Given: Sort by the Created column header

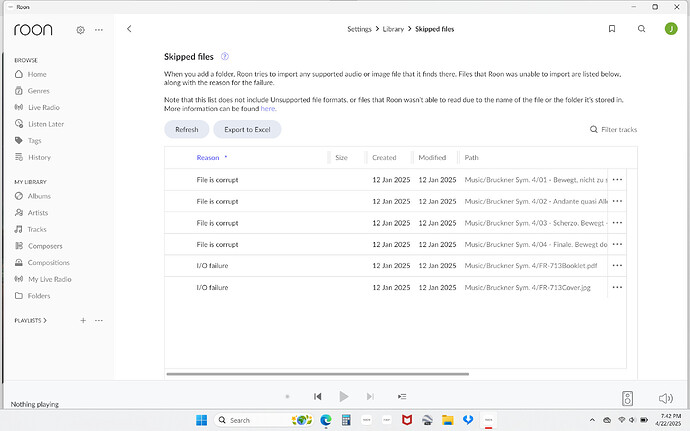Looking at the screenshot, I should pos(384,158).
